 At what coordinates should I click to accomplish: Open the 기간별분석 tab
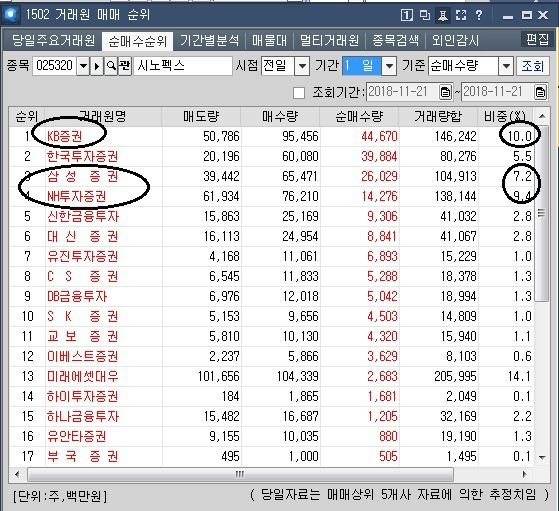pyautogui.click(x=210, y=41)
